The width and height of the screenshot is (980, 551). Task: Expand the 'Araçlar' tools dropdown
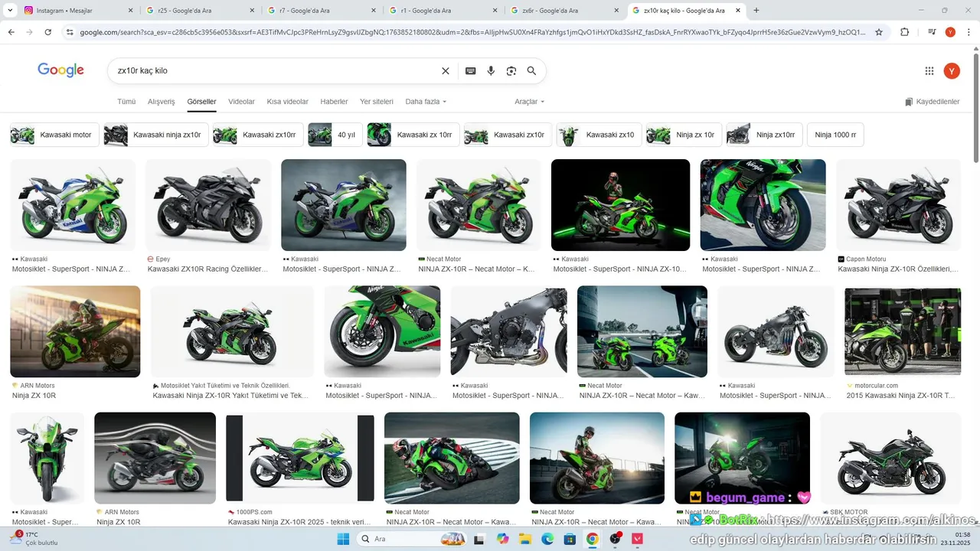coord(530,102)
